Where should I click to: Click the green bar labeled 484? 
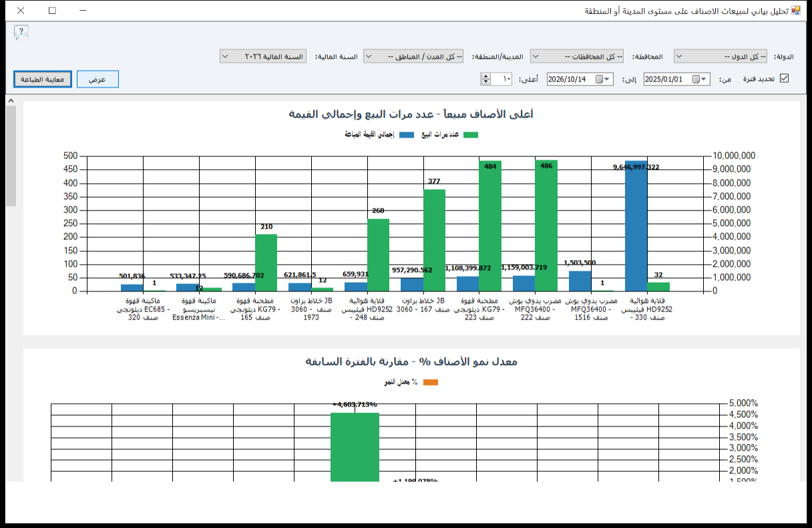490,226
